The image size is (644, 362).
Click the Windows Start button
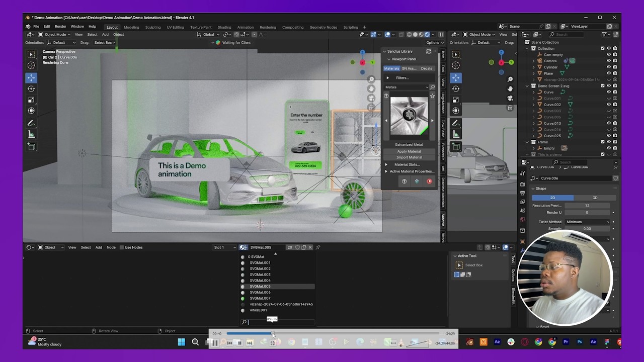click(181, 342)
